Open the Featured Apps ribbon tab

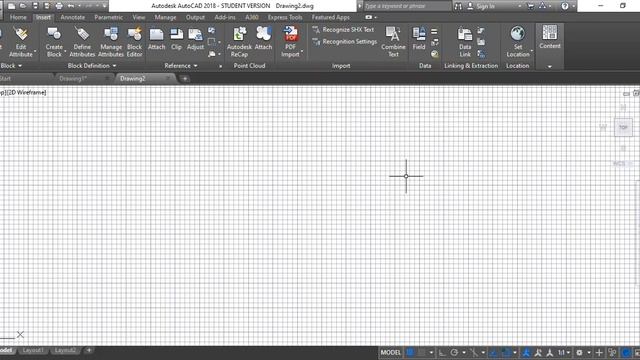[331, 18]
